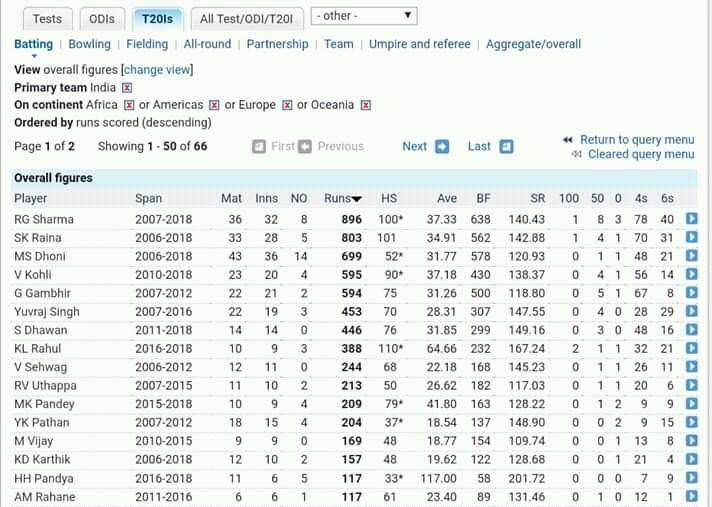Open the '- other -' format dropdown
This screenshot has height=507, width=712.
pyautogui.click(x=364, y=16)
